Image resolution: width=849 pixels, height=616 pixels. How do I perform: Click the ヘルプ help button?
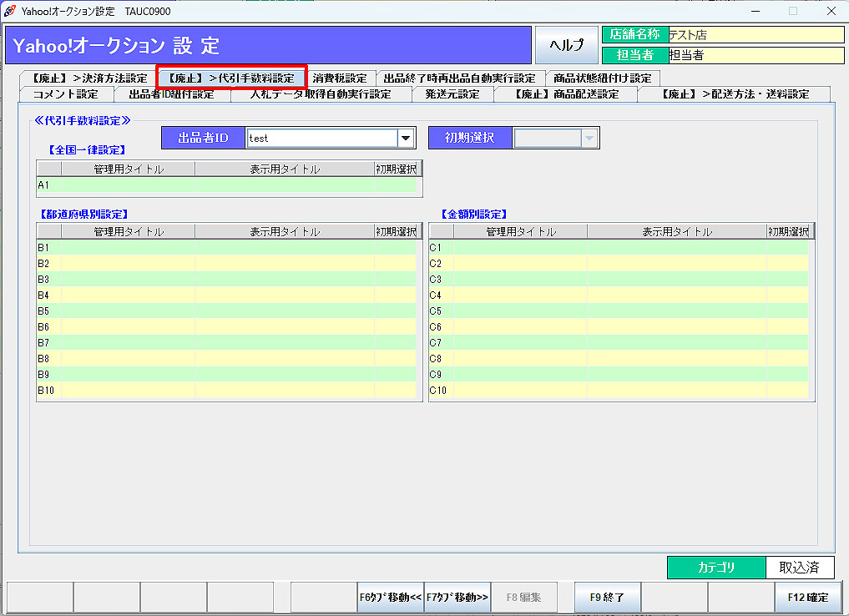[x=566, y=45]
